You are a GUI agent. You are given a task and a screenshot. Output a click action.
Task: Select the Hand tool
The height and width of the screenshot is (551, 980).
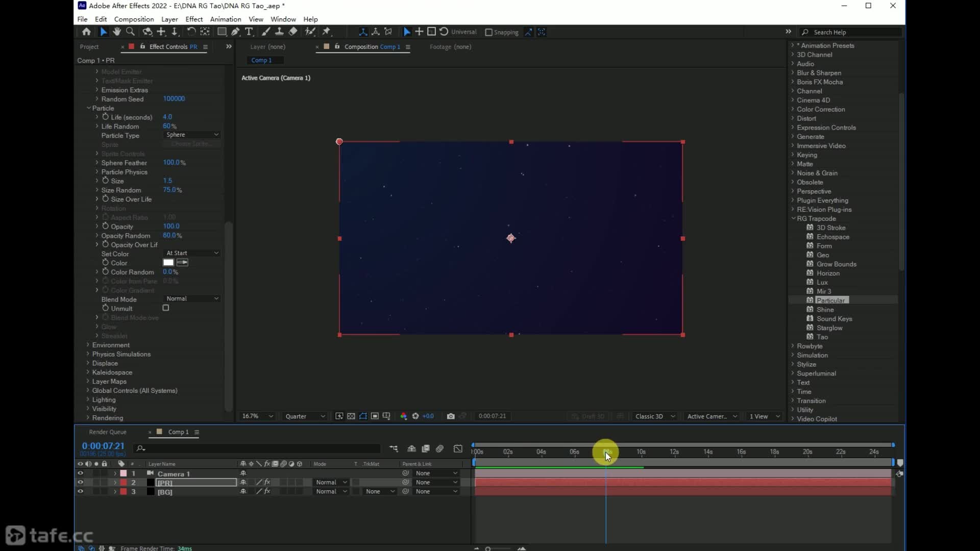tap(117, 32)
